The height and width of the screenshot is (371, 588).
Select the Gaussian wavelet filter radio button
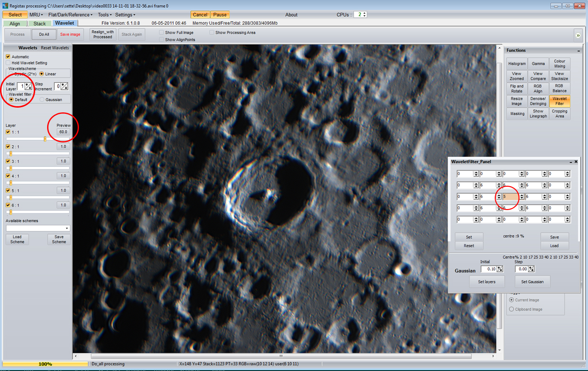[x=42, y=100]
